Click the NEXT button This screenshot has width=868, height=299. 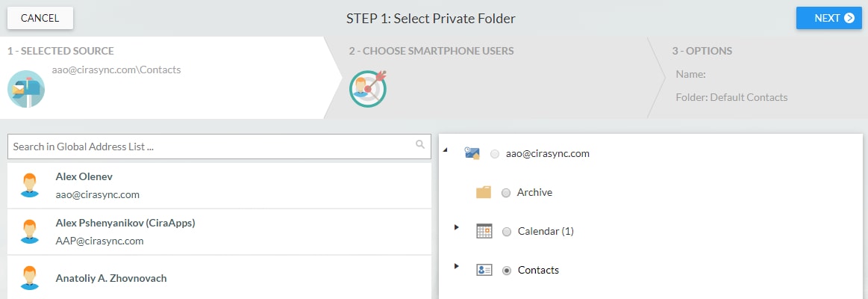pos(828,18)
